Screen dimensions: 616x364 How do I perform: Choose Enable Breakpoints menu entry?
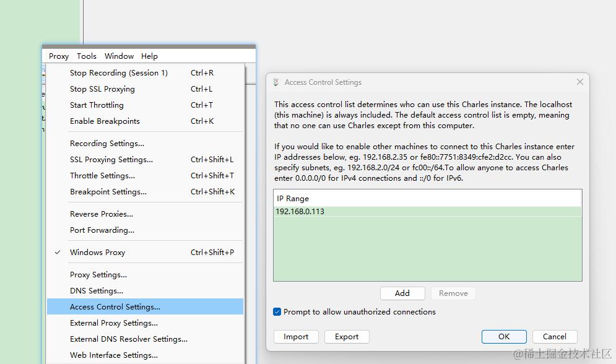coord(145,121)
